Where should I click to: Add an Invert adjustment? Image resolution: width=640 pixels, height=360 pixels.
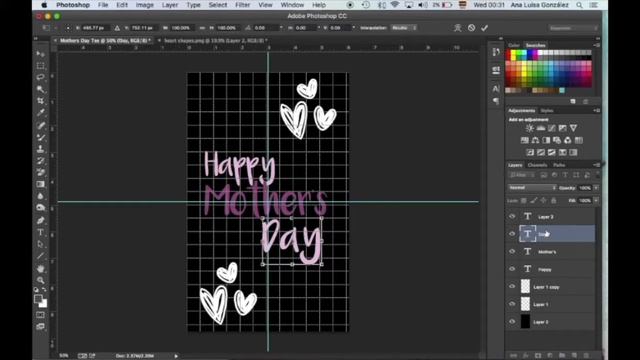(x=530, y=152)
